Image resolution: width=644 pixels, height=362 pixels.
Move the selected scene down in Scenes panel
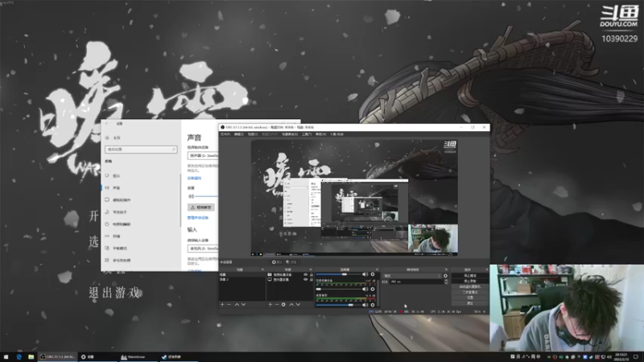click(244, 305)
